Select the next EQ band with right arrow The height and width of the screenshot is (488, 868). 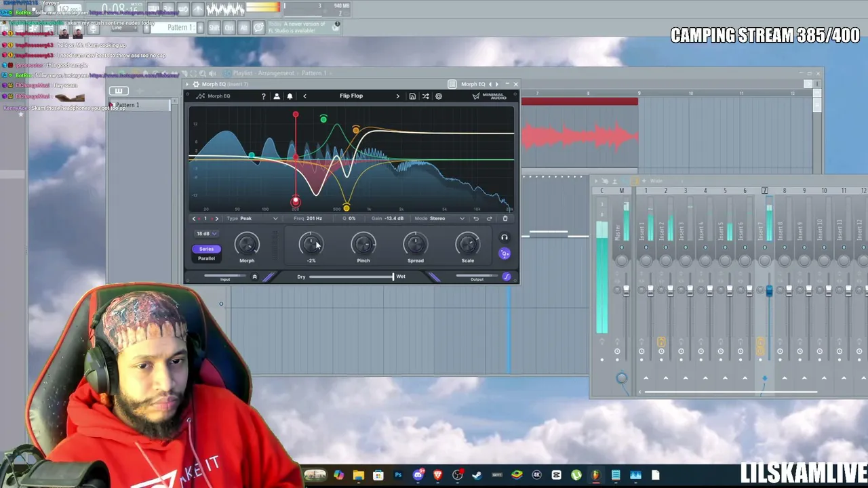[x=216, y=218]
